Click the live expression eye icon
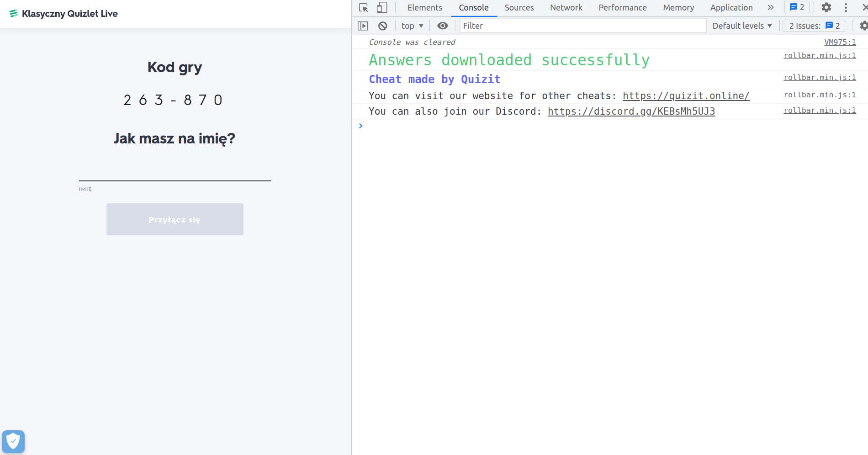Screen dimensions: 868x455 [x=442, y=26]
